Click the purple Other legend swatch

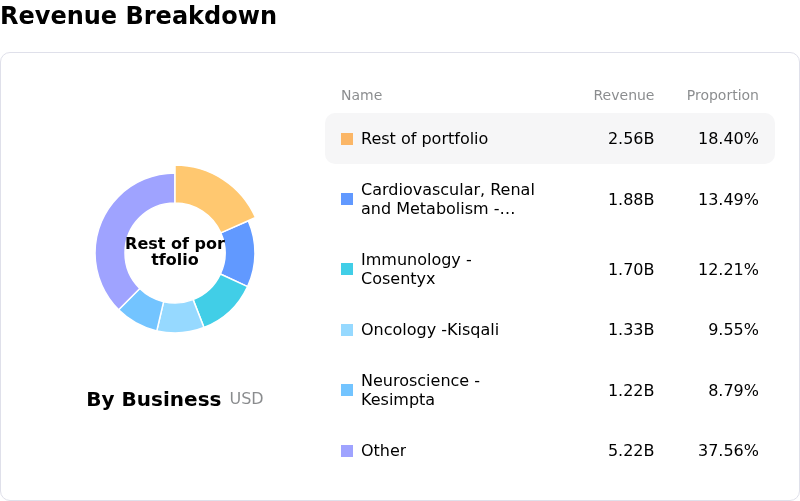point(347,451)
